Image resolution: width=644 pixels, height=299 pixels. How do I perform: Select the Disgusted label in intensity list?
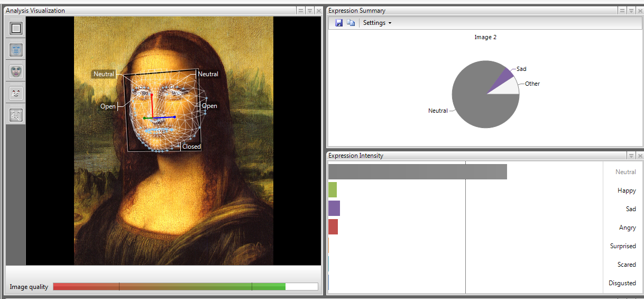pyautogui.click(x=622, y=283)
